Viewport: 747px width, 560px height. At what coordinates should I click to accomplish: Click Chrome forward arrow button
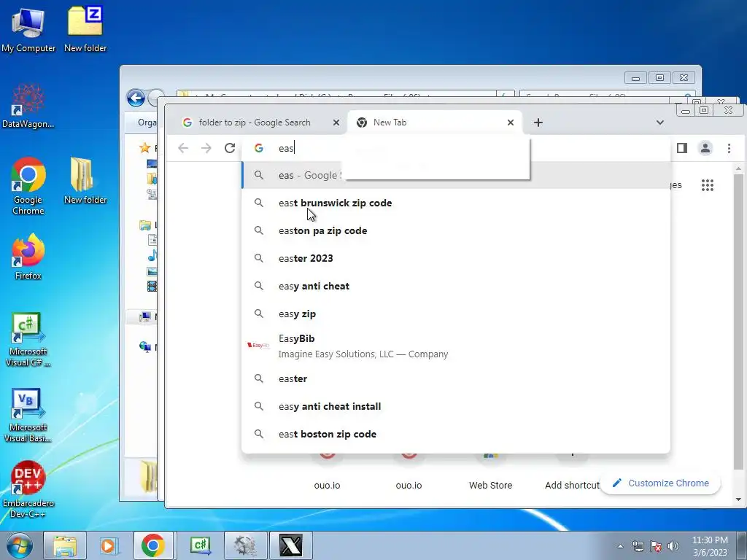[206, 148]
